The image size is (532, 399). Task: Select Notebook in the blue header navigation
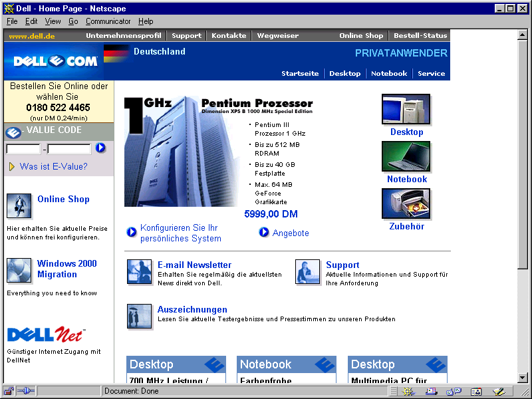[x=389, y=74]
